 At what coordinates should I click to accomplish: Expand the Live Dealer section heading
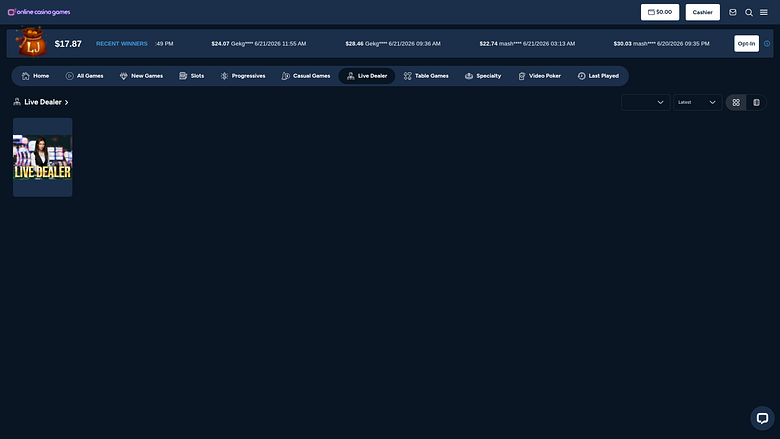point(41,102)
